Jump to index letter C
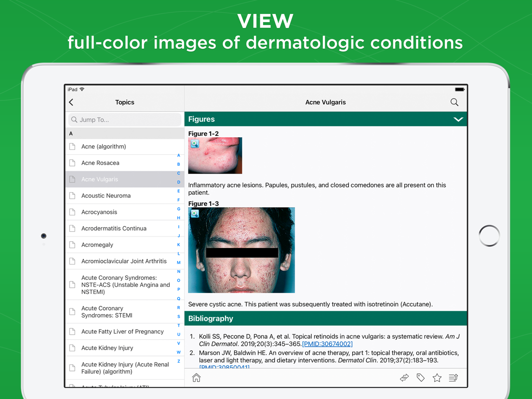This screenshot has width=532, height=399. pyautogui.click(x=178, y=173)
